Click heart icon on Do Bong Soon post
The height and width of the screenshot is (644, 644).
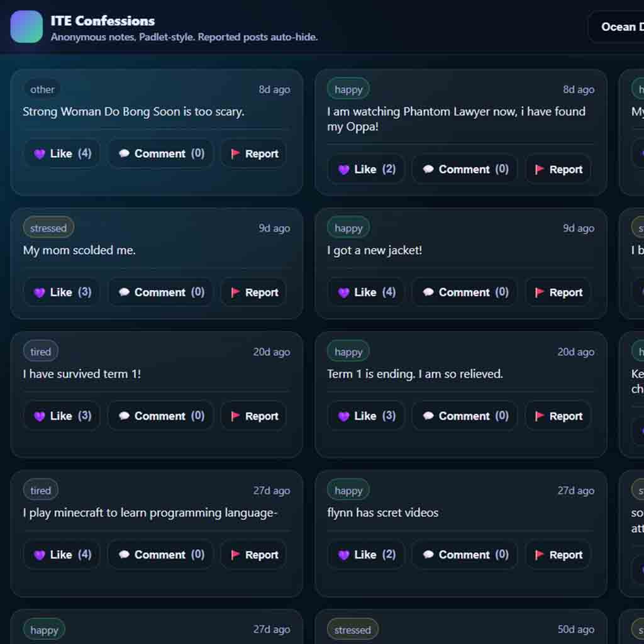(x=40, y=154)
